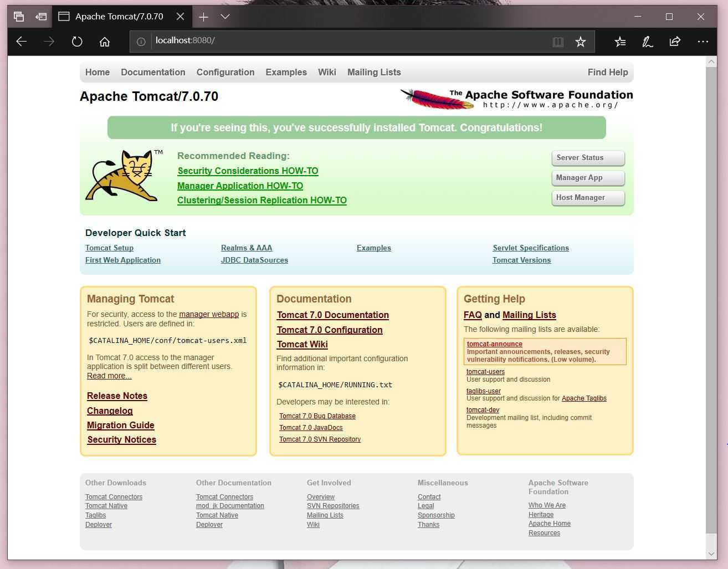Open the taglibs-user mailing list link
Viewport: 728px width, 569px height.
point(484,391)
